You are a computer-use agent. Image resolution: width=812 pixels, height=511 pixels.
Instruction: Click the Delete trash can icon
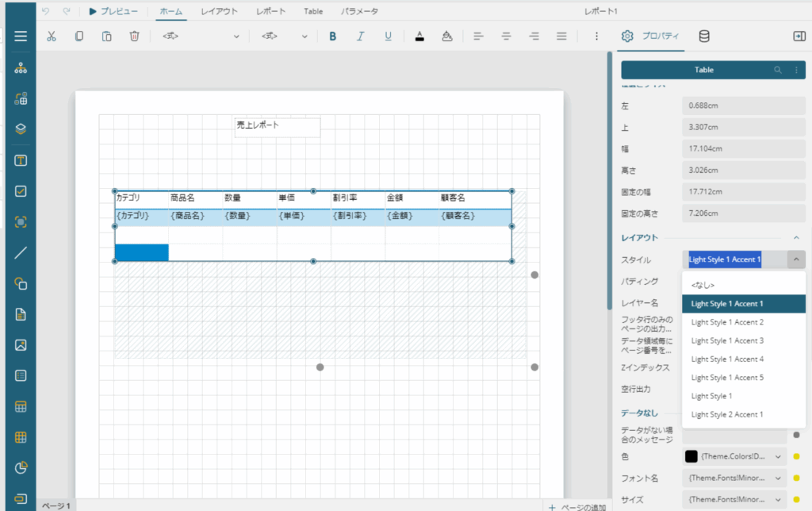135,36
